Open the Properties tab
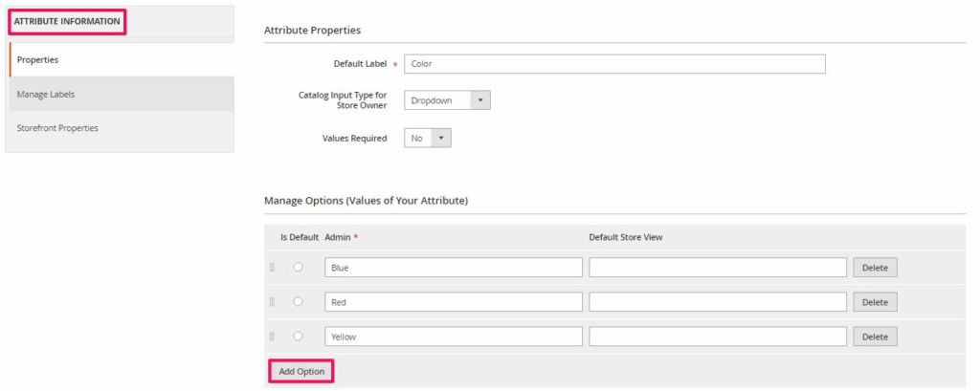This screenshot has width=980, height=391. (122, 59)
